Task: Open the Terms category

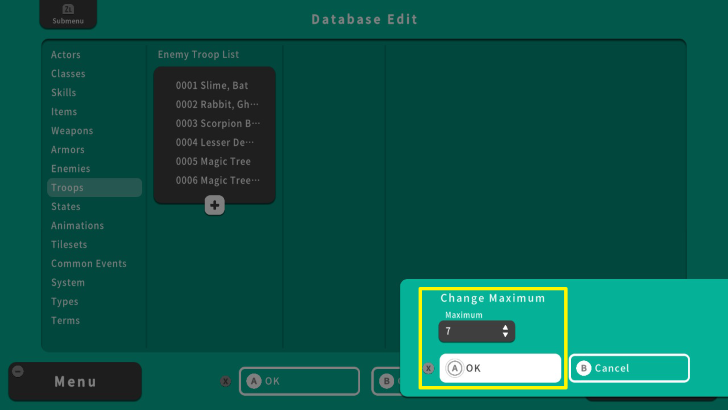Action: coord(66,321)
